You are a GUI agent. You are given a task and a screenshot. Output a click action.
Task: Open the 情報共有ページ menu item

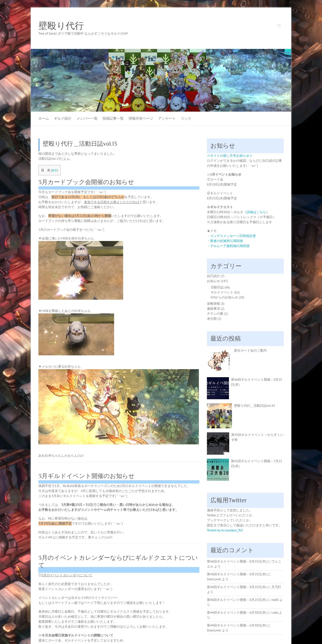141,118
